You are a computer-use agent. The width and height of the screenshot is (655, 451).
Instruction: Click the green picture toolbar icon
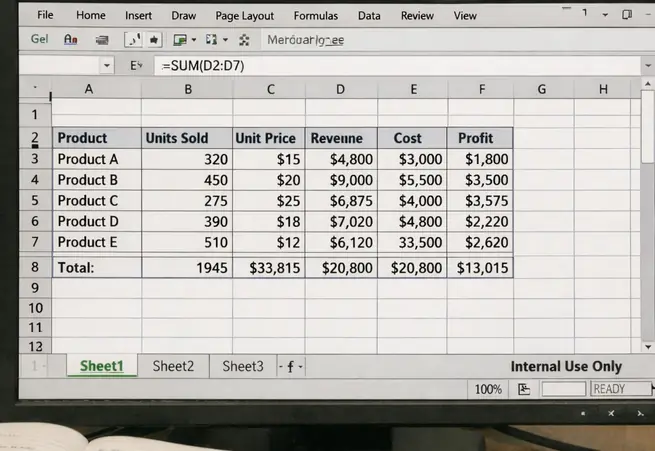point(180,40)
